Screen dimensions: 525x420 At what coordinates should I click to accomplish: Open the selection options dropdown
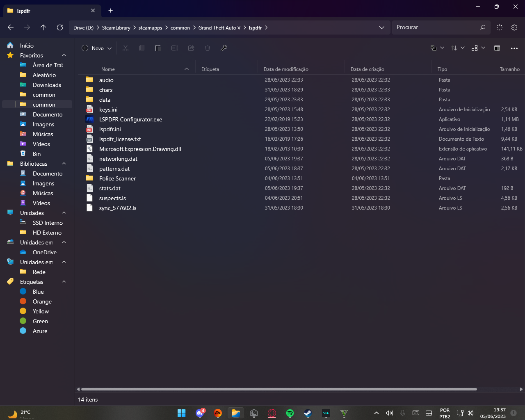point(437,48)
